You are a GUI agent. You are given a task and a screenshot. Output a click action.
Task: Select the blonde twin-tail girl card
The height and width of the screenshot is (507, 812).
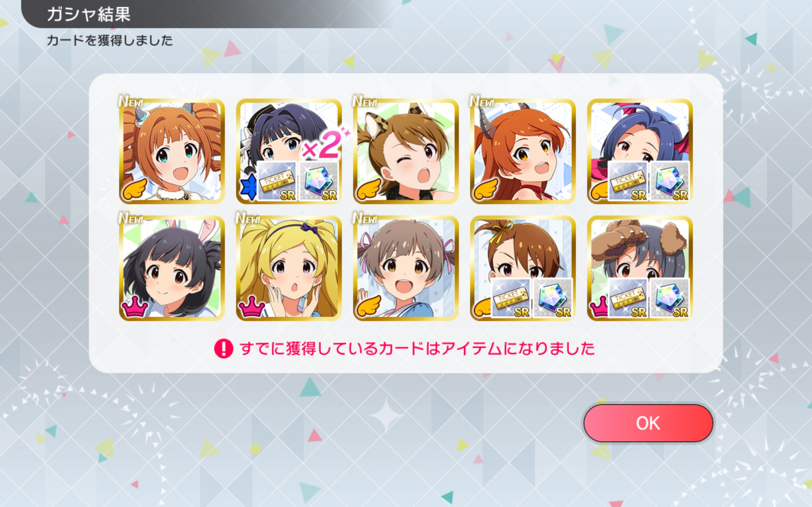pyautogui.click(x=289, y=268)
